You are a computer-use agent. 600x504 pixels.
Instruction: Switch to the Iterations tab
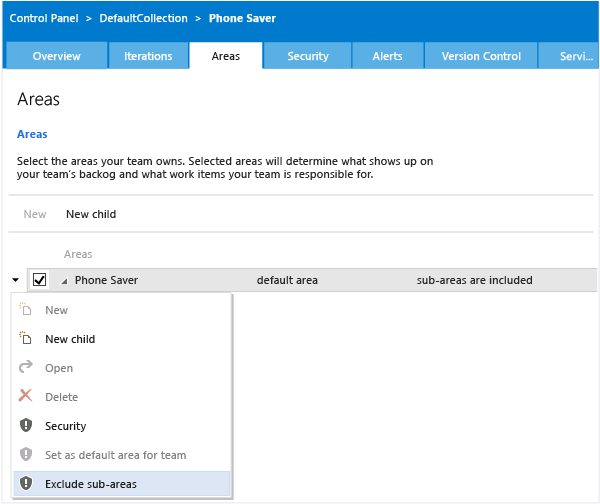[x=148, y=56]
